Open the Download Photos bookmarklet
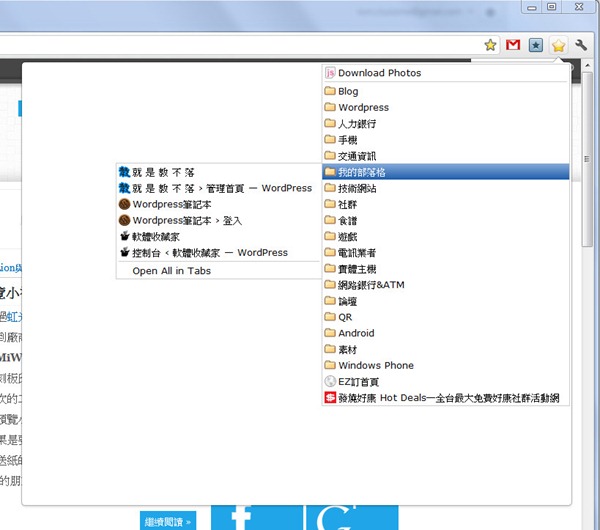Viewport: 600px width, 530px height. (x=446, y=73)
